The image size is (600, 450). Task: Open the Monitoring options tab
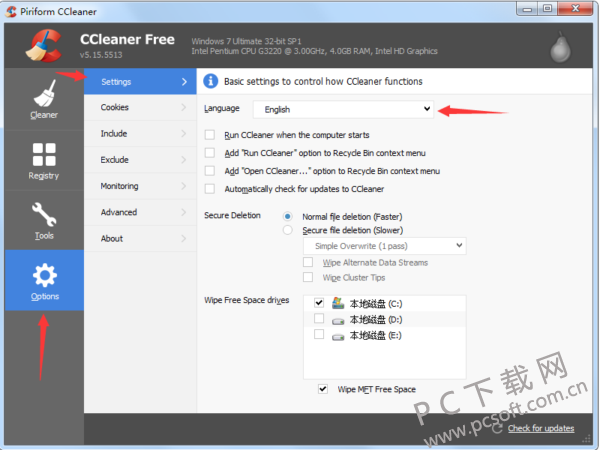[x=140, y=186]
